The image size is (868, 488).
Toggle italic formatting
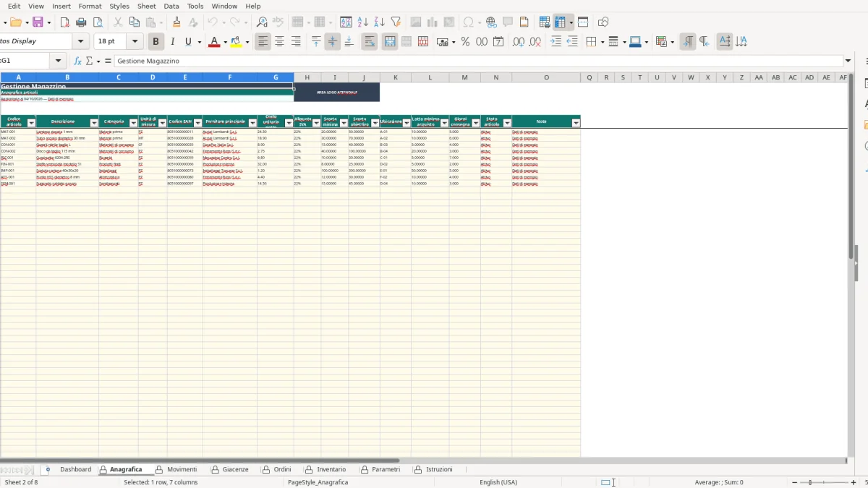pyautogui.click(x=172, y=42)
